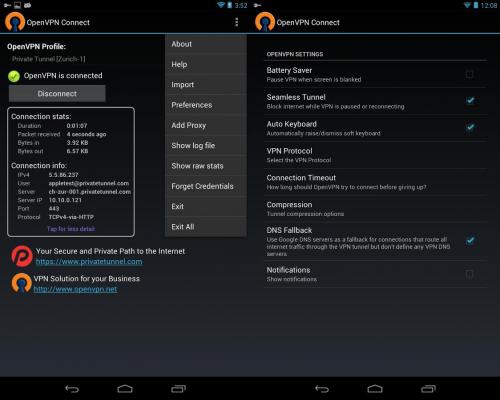Uncheck the DNS Fallback checkbox
The height and width of the screenshot is (400, 500).
[x=470, y=241]
